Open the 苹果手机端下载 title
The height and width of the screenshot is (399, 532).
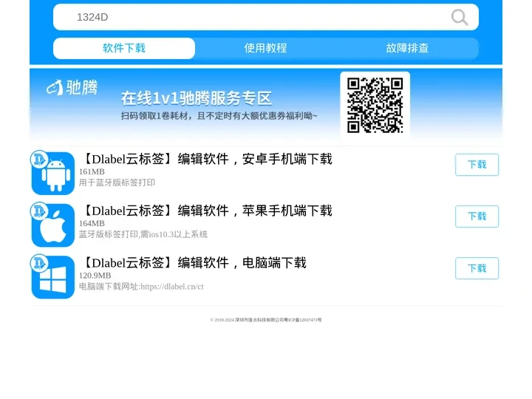coord(207,211)
